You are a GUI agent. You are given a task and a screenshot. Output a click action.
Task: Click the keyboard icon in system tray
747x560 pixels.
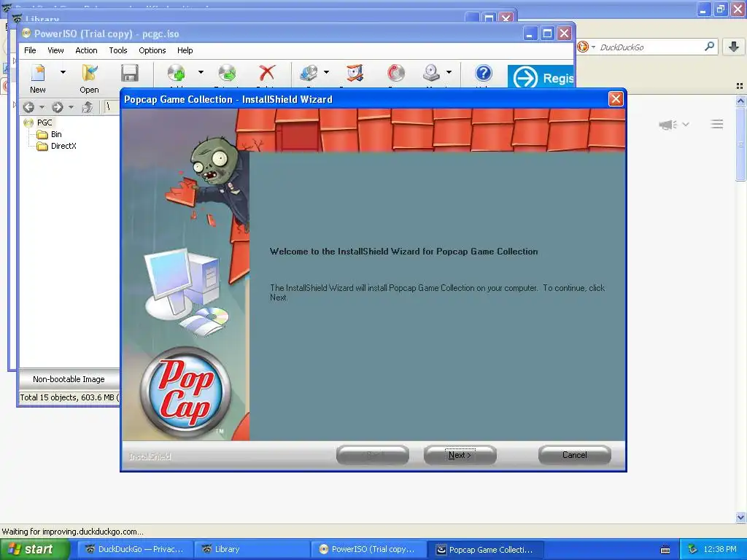coord(665,550)
